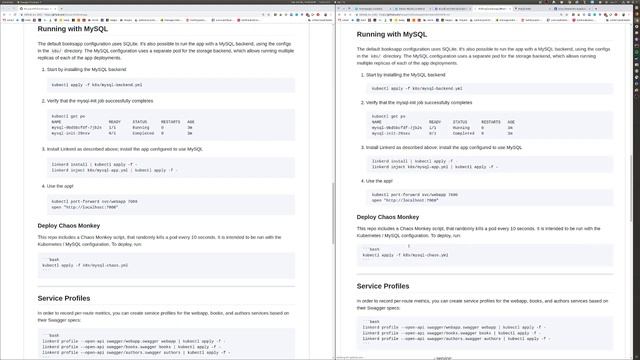The image size is (640, 360).
Task: Click 'linkerd profile ... swagger/webapp.swagger' line in left window
Action: (133, 341)
